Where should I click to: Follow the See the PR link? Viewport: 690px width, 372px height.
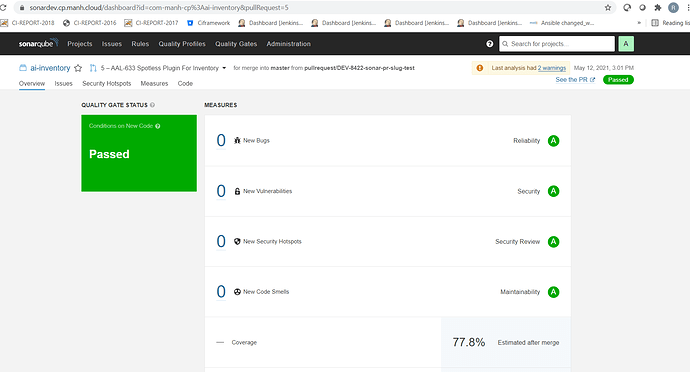click(x=575, y=80)
